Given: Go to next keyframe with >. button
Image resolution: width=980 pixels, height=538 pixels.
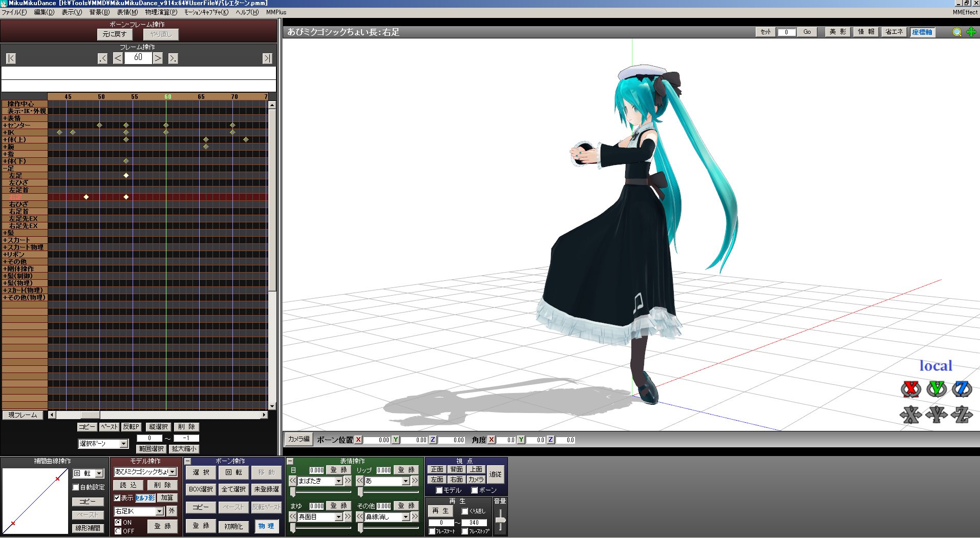Looking at the screenshot, I should [173, 58].
